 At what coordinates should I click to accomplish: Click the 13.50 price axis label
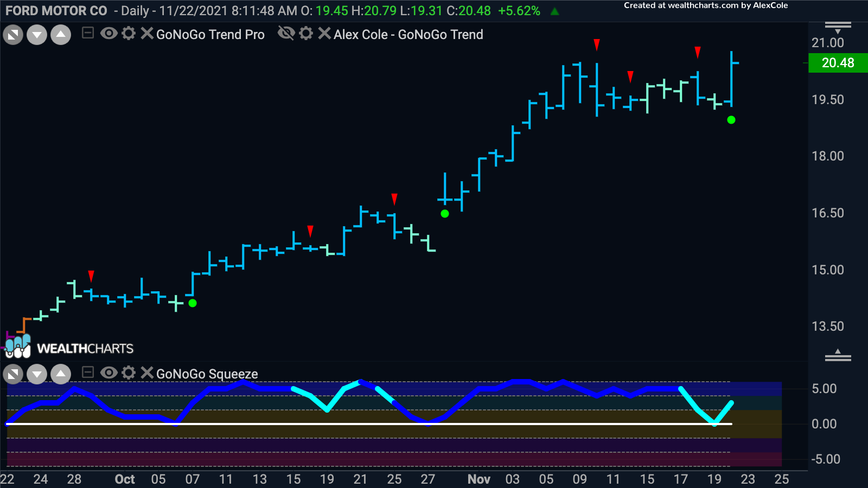(828, 326)
